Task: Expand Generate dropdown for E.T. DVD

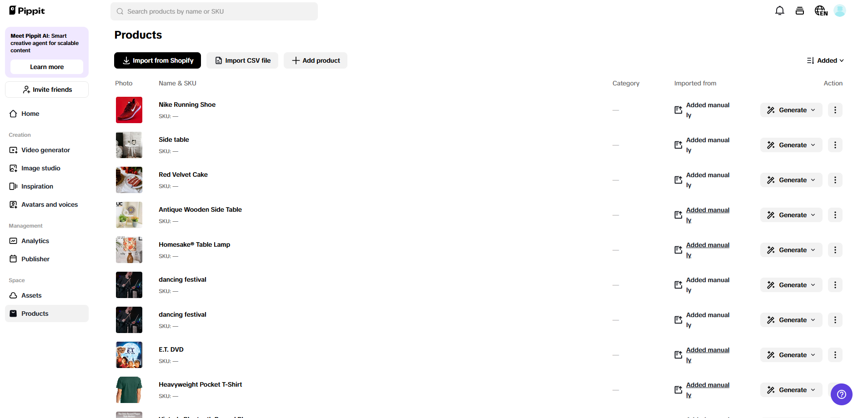Action: click(791, 355)
